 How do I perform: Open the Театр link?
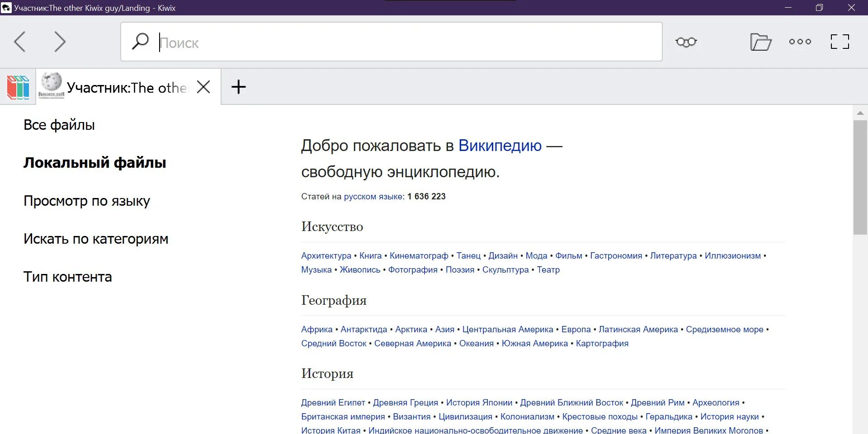pos(548,270)
